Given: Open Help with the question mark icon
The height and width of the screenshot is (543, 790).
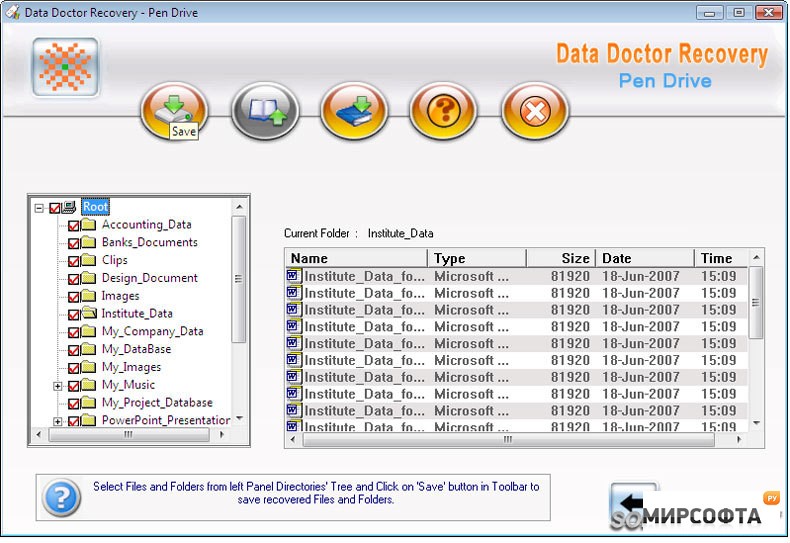Looking at the screenshot, I should coord(443,110).
